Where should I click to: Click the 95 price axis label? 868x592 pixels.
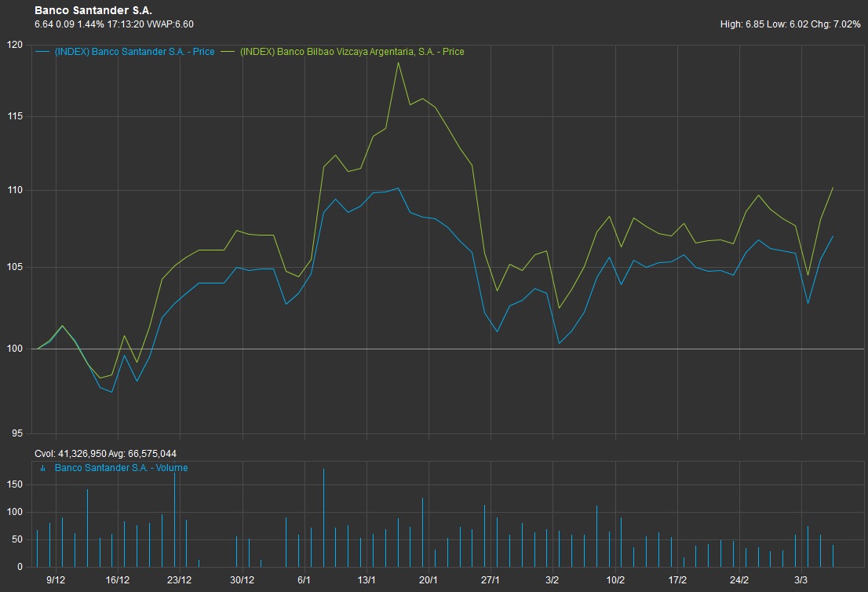click(18, 433)
